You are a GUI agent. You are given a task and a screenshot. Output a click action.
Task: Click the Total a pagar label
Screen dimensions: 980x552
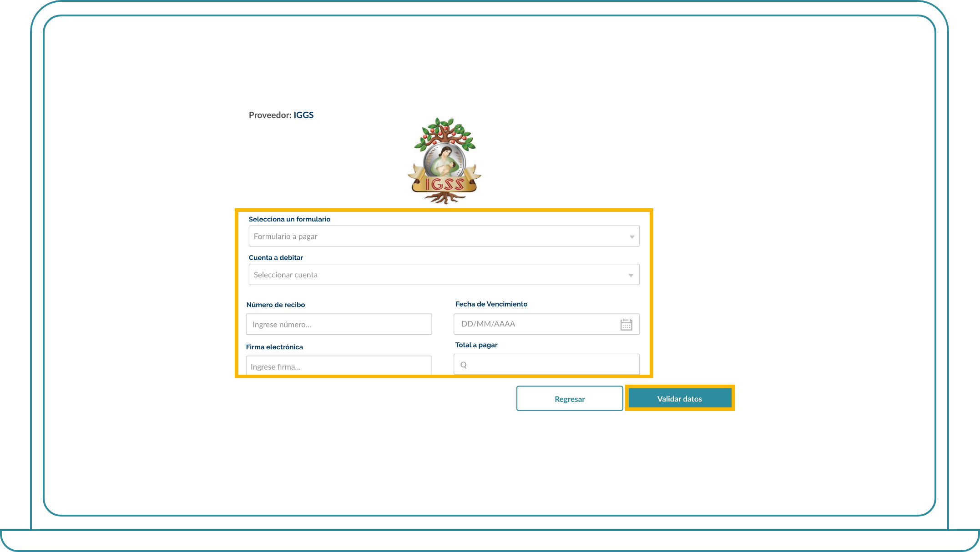(x=476, y=345)
